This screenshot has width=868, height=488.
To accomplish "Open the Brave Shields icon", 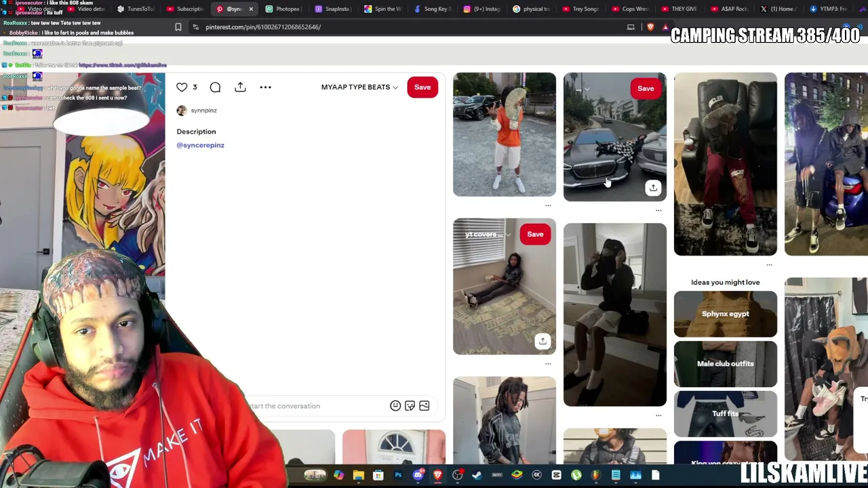I will [650, 27].
